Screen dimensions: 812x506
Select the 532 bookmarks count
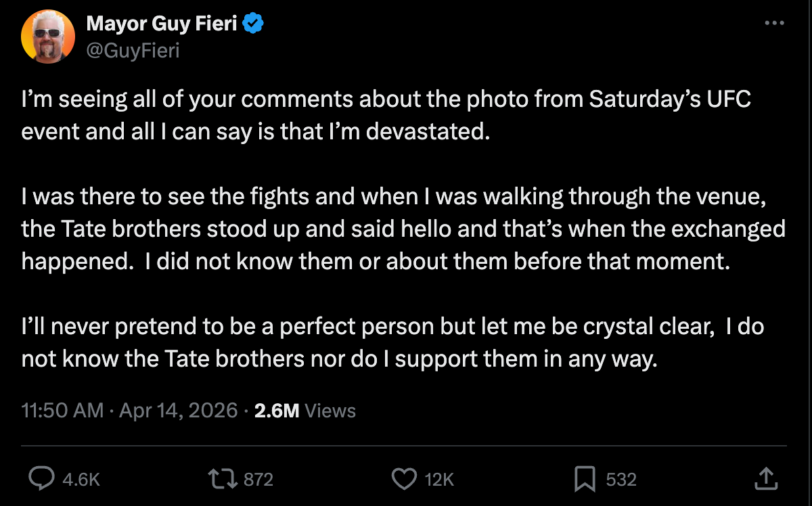[621, 480]
